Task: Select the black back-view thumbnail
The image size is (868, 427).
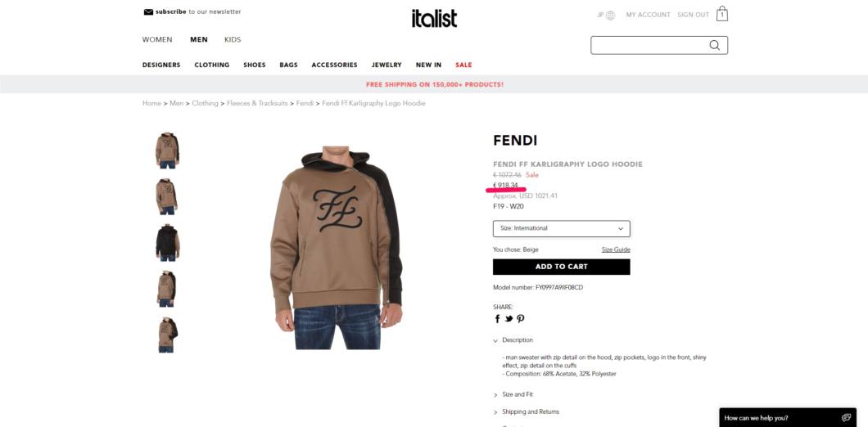Action: pos(167,243)
